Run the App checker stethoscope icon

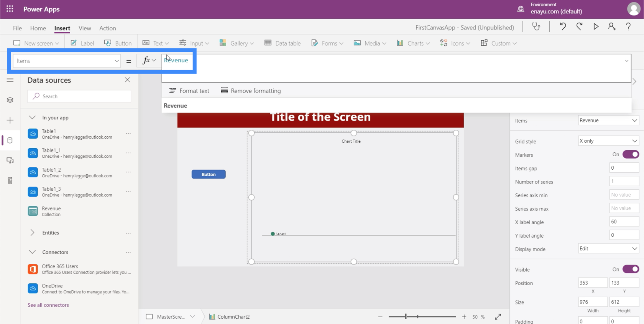click(x=536, y=26)
